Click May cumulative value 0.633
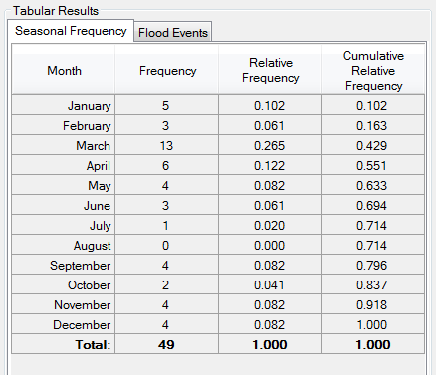Viewport: 436px width, 375px height. 373,185
